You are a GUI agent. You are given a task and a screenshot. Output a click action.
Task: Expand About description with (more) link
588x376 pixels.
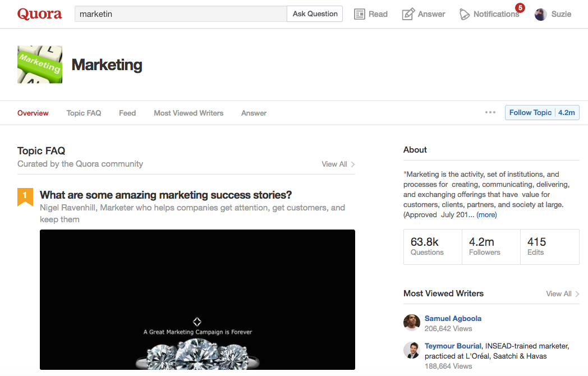pyautogui.click(x=486, y=214)
